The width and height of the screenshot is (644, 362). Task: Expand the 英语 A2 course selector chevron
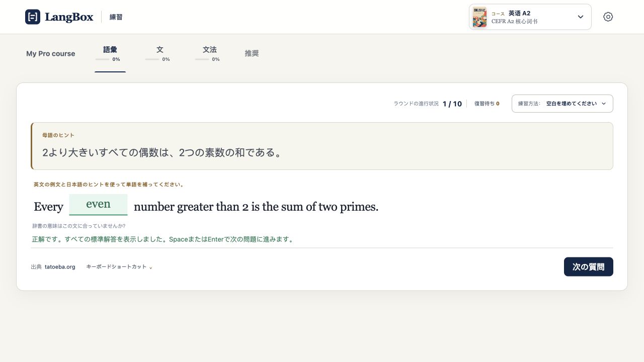coord(580,17)
